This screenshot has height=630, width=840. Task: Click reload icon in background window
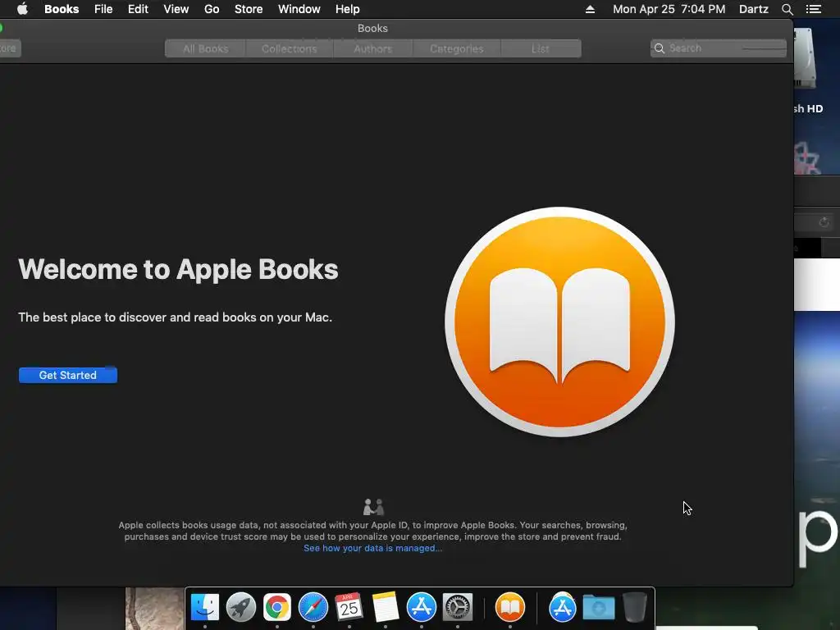(x=824, y=221)
